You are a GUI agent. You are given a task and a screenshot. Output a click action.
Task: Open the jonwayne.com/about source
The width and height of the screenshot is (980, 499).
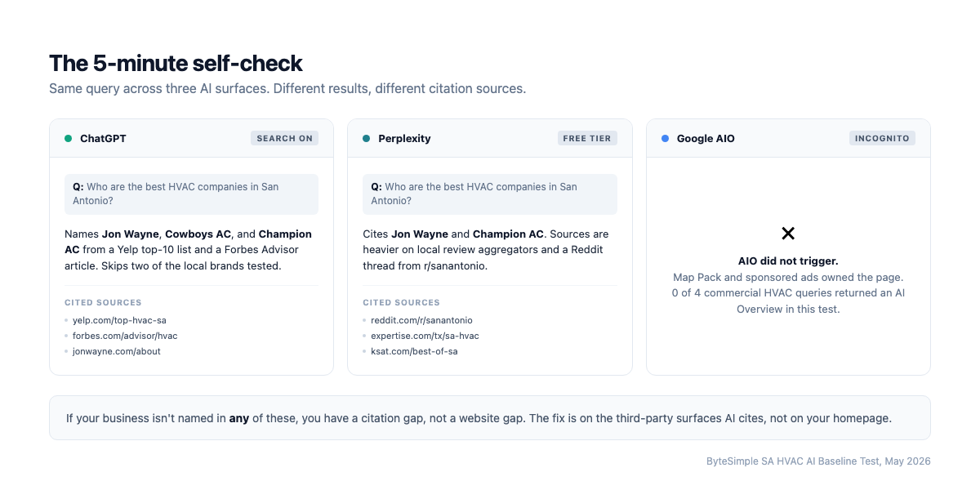(x=117, y=351)
